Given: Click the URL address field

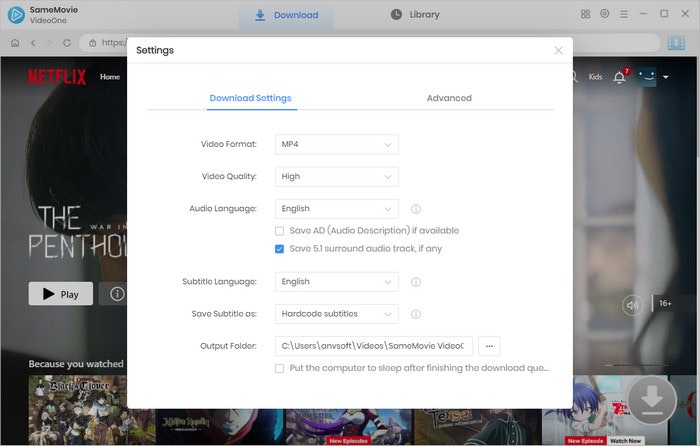Looking at the screenshot, I should point(370,43).
